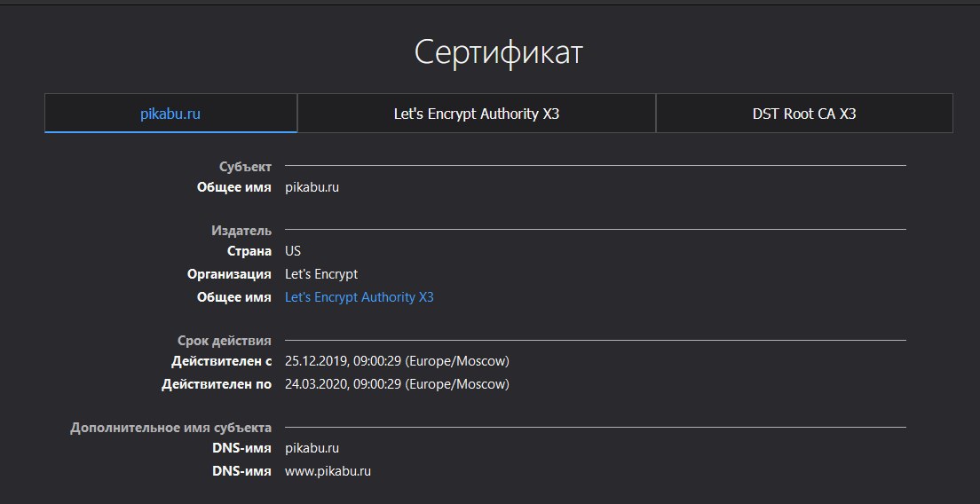The image size is (980, 504).
Task: Select subject common name value pikabu.ru
Action: [x=312, y=186]
